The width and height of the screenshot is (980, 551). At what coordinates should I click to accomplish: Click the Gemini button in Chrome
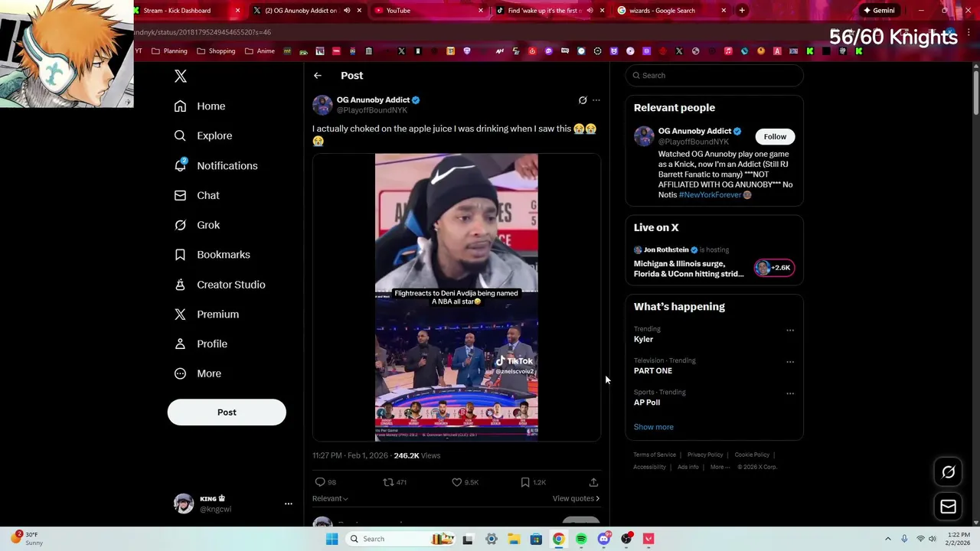(879, 11)
